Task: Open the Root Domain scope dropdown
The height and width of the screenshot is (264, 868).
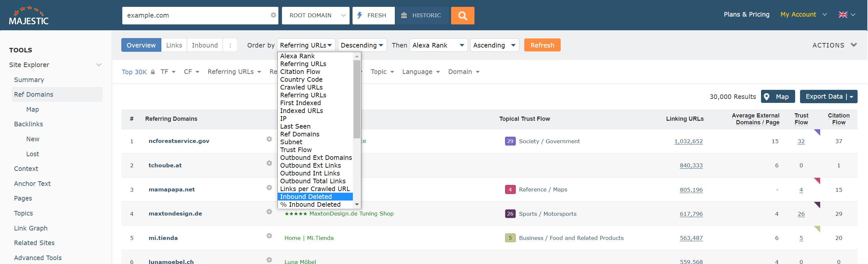Action: [x=315, y=16]
